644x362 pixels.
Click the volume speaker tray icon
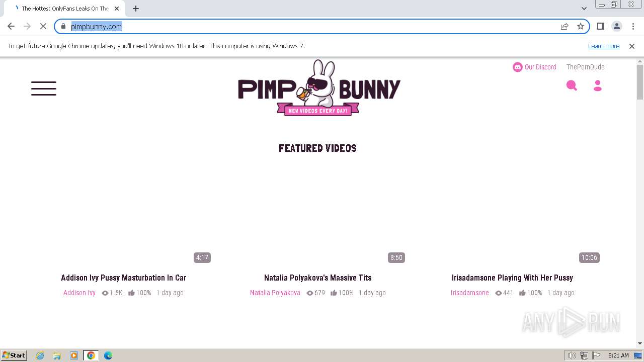pos(572,355)
